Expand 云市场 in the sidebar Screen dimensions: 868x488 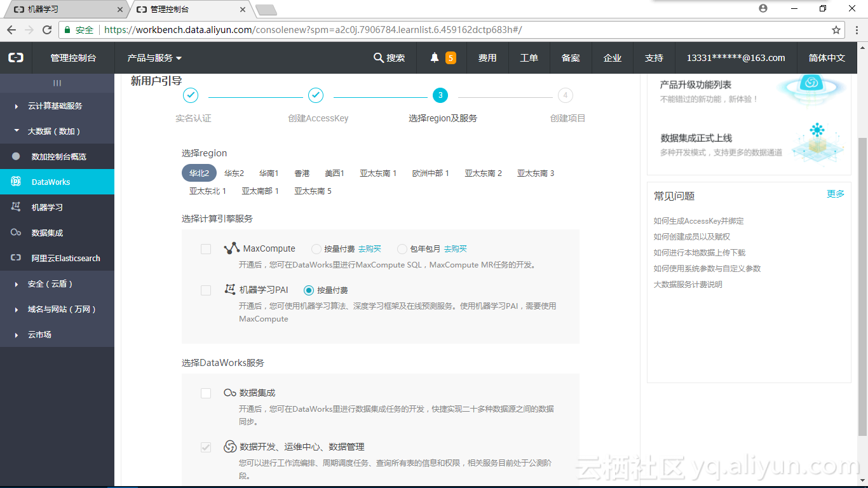pyautogui.click(x=57, y=335)
